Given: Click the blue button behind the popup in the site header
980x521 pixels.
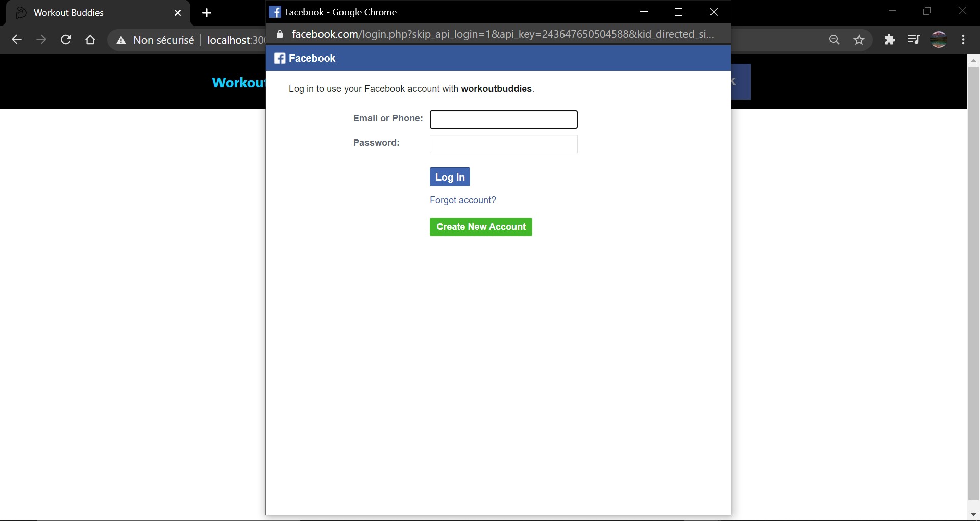Looking at the screenshot, I should [x=741, y=82].
